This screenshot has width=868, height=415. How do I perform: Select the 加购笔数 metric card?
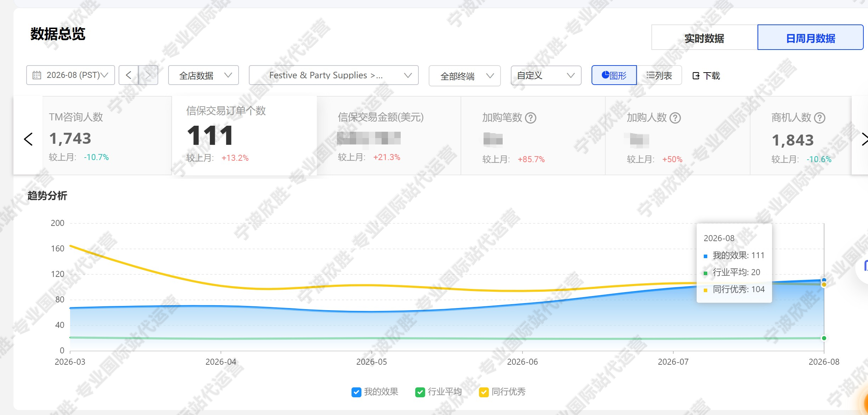[533, 136]
